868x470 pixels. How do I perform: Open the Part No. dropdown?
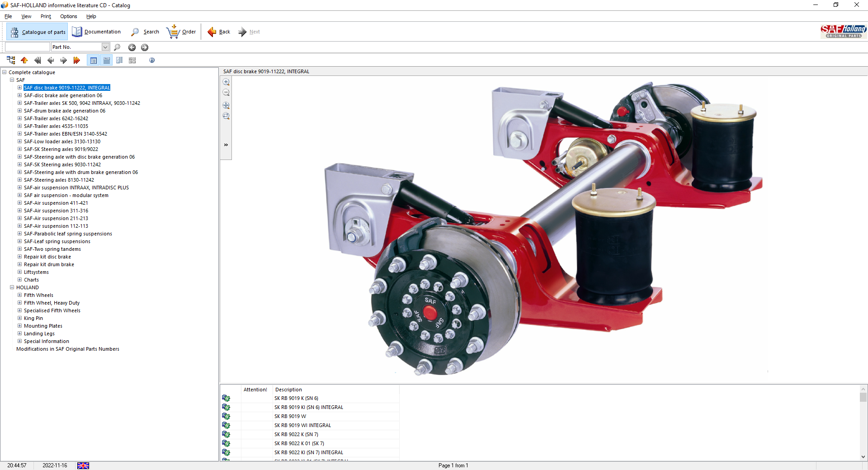[x=105, y=47]
